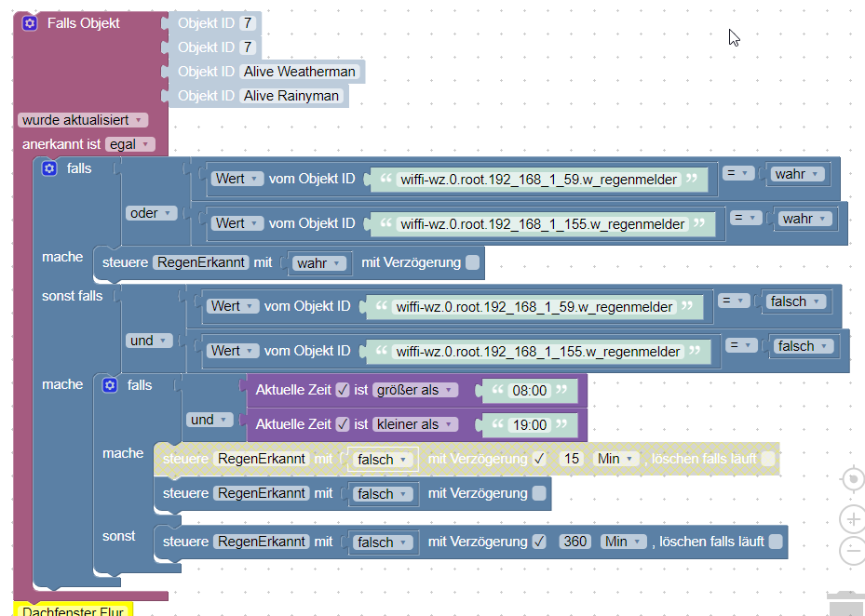Screen dimensions: 865x616
Task: Open the größer als comparison dropdown
Action: click(x=415, y=390)
